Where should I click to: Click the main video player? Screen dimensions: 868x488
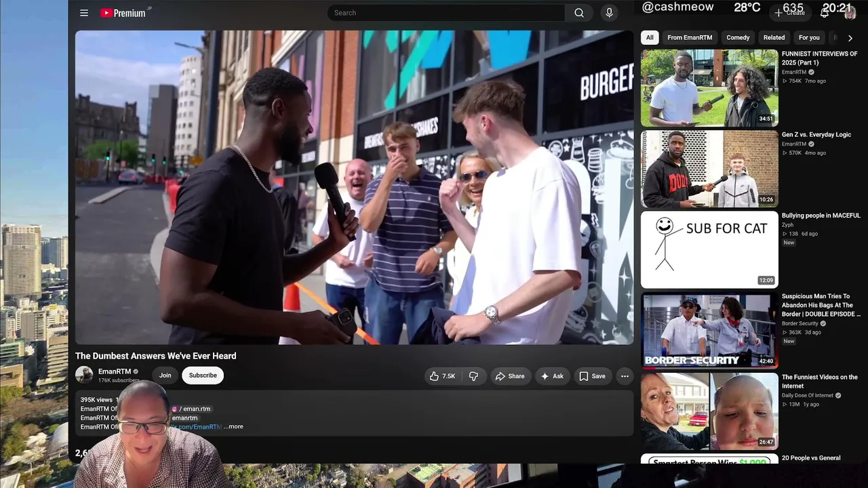pyautogui.click(x=354, y=188)
